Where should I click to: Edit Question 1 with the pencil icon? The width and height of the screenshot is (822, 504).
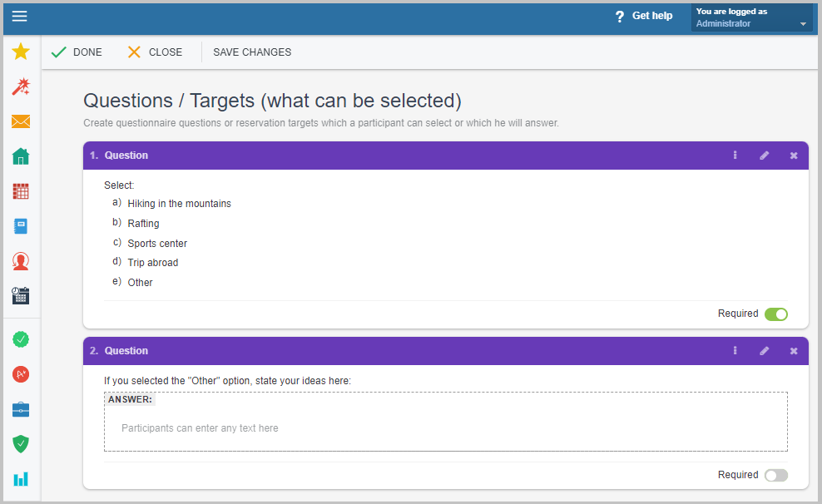765,156
